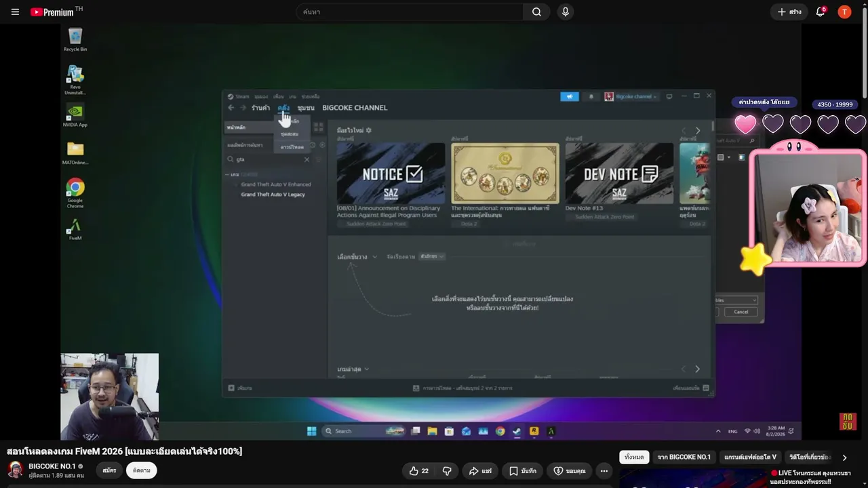The height and width of the screenshot is (488, 868).
Task: Select Grand Theft Auto V Legacy
Action: click(273, 195)
